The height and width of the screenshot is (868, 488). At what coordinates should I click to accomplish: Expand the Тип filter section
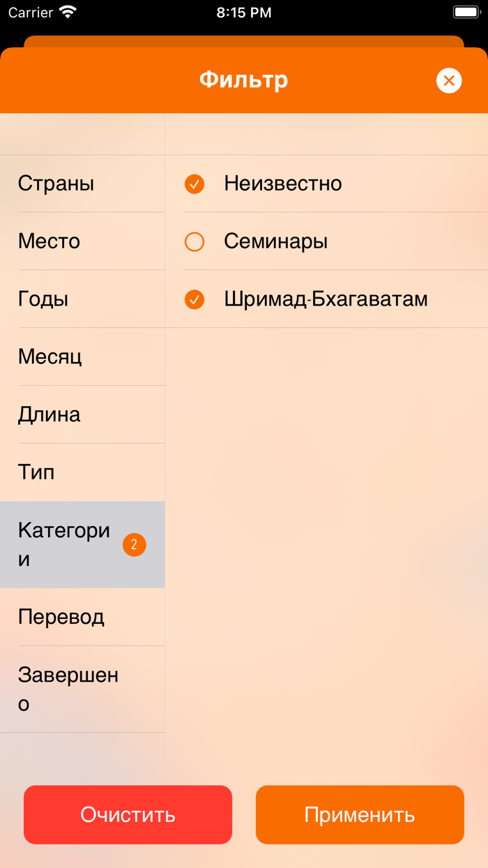pos(82,472)
